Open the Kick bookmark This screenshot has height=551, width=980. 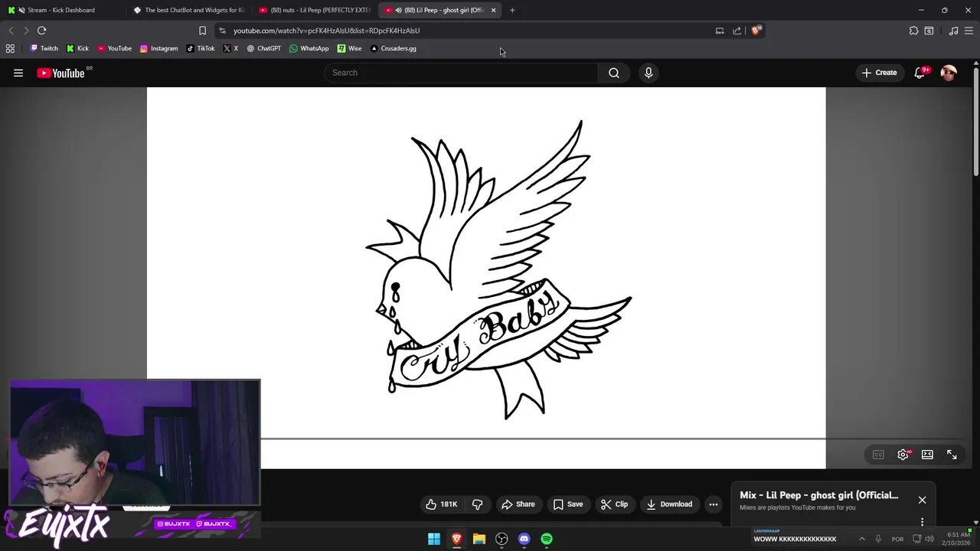77,48
